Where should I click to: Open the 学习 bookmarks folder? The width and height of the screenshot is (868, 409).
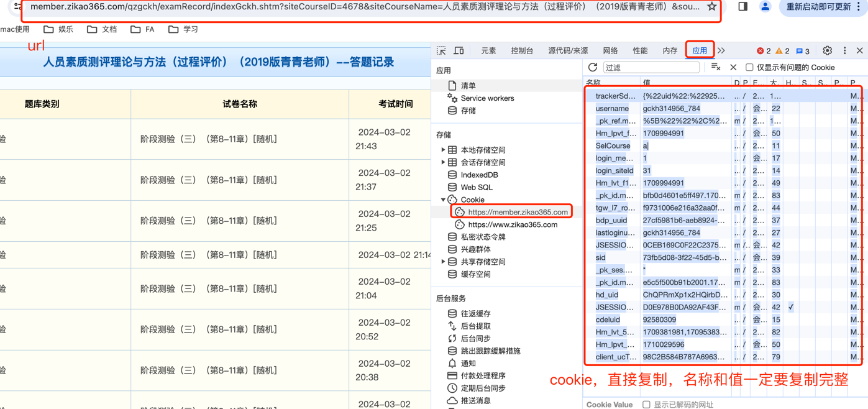[183, 29]
